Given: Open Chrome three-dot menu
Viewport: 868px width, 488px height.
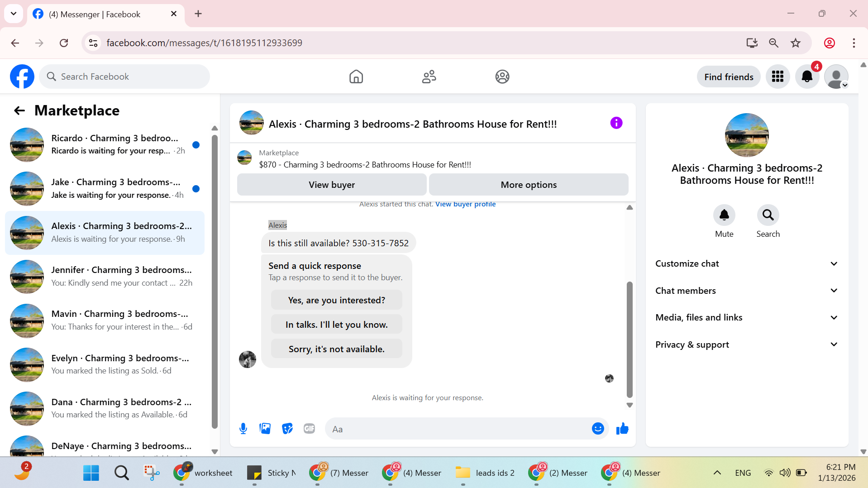Looking at the screenshot, I should pyautogui.click(x=854, y=43).
